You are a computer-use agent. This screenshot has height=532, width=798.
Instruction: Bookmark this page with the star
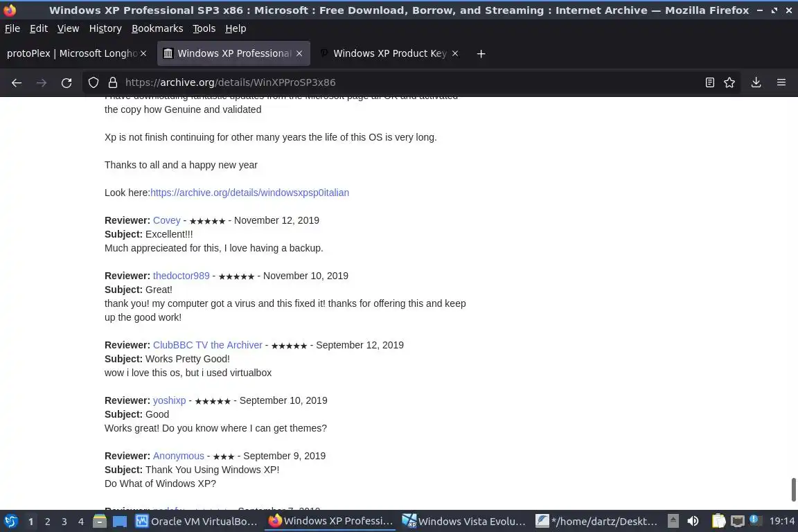point(729,82)
